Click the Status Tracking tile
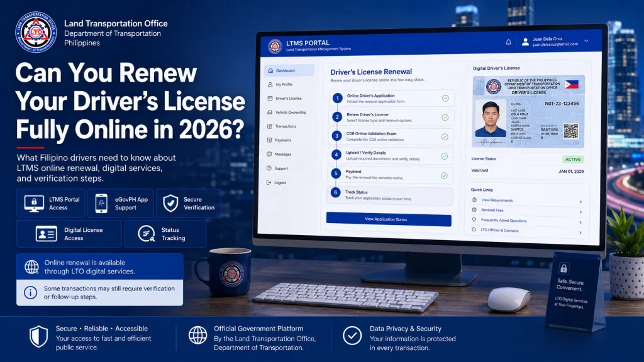Image resolution: width=644 pixels, height=362 pixels. pos(165,234)
